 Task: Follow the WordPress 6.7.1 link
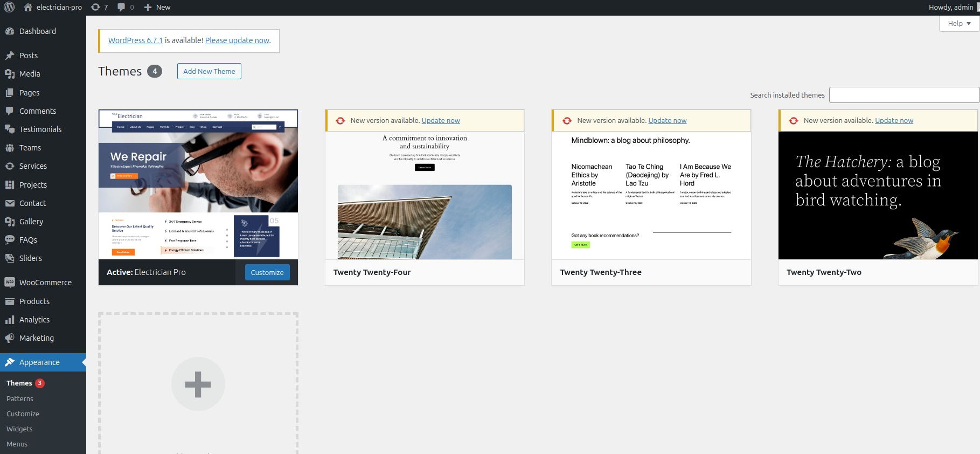click(x=135, y=40)
